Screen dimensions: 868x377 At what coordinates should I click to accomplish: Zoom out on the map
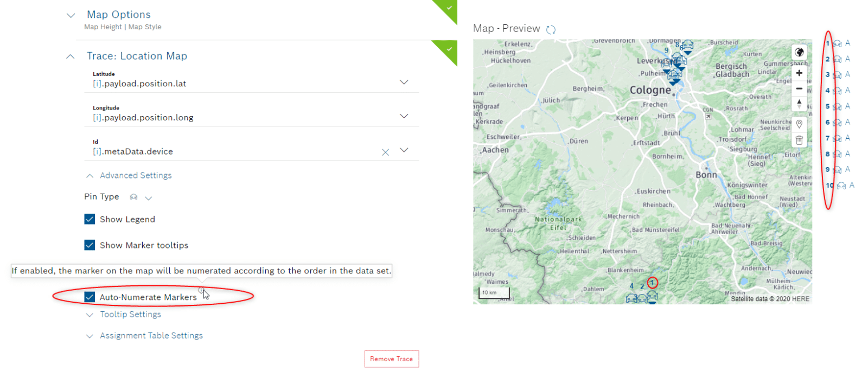click(799, 88)
